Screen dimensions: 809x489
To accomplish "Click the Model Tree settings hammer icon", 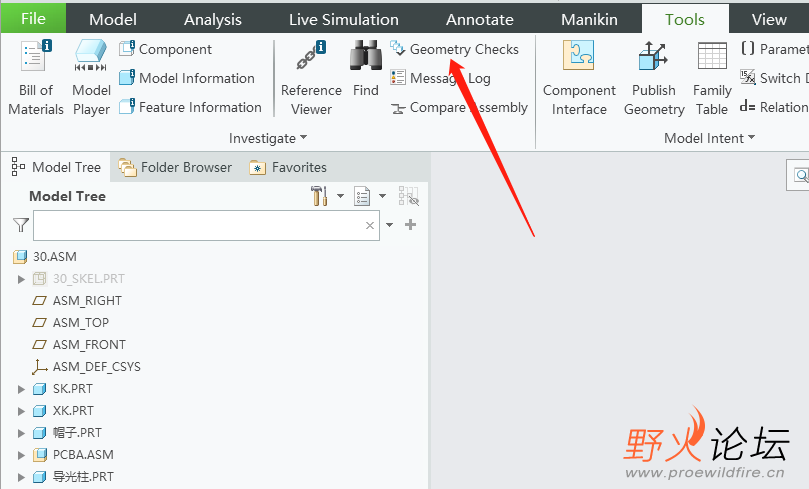I will pos(319,196).
